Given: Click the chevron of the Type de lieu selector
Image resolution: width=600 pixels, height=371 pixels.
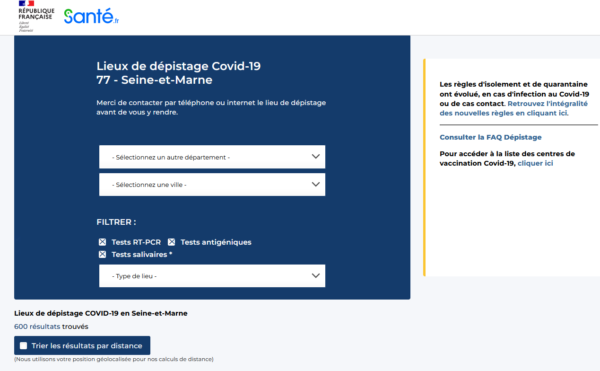Looking at the screenshot, I should (315, 275).
